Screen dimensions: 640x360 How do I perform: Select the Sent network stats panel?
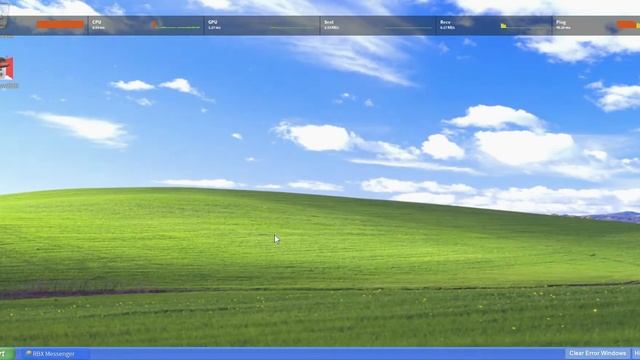[378, 25]
